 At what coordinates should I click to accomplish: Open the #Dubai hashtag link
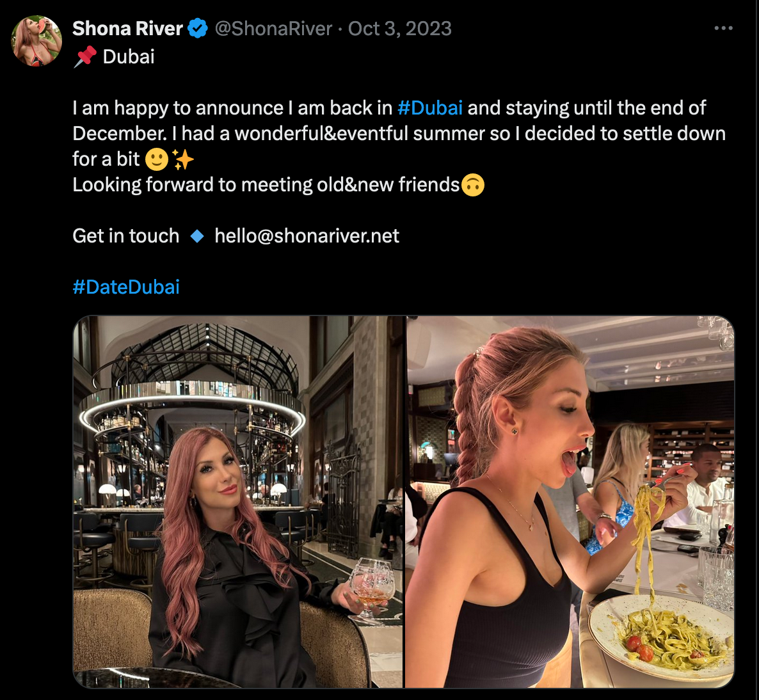429,108
